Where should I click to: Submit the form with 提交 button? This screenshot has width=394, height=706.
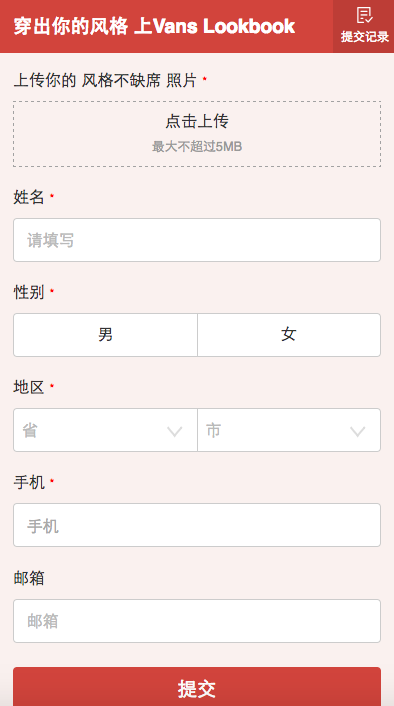point(197,687)
